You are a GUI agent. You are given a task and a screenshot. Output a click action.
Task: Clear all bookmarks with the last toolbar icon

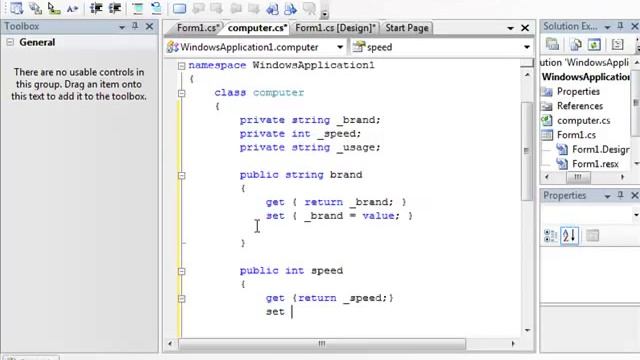coord(309,8)
